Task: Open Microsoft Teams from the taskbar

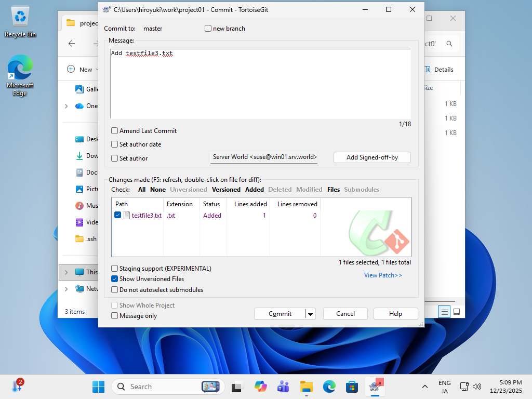Action: [283, 387]
